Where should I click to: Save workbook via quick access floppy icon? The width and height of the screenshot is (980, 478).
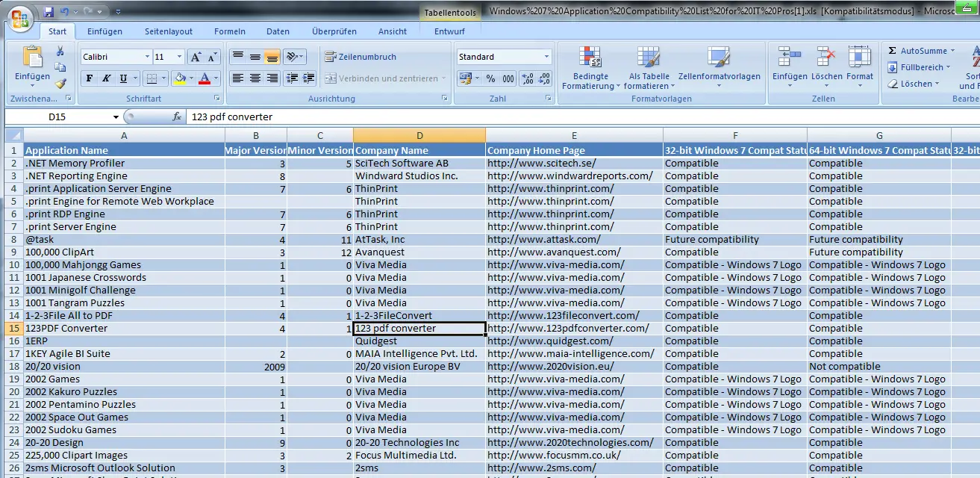(x=49, y=12)
